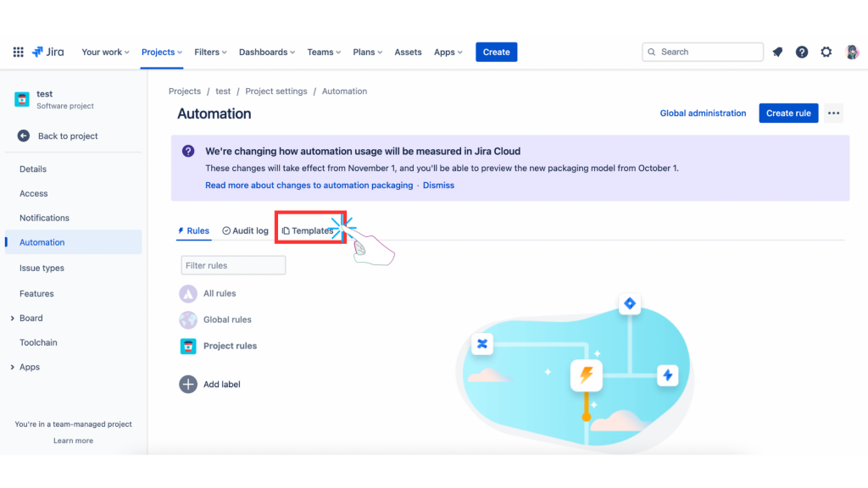This screenshot has width=868, height=488.
Task: Click the test project avatar icon
Action: click(x=22, y=100)
